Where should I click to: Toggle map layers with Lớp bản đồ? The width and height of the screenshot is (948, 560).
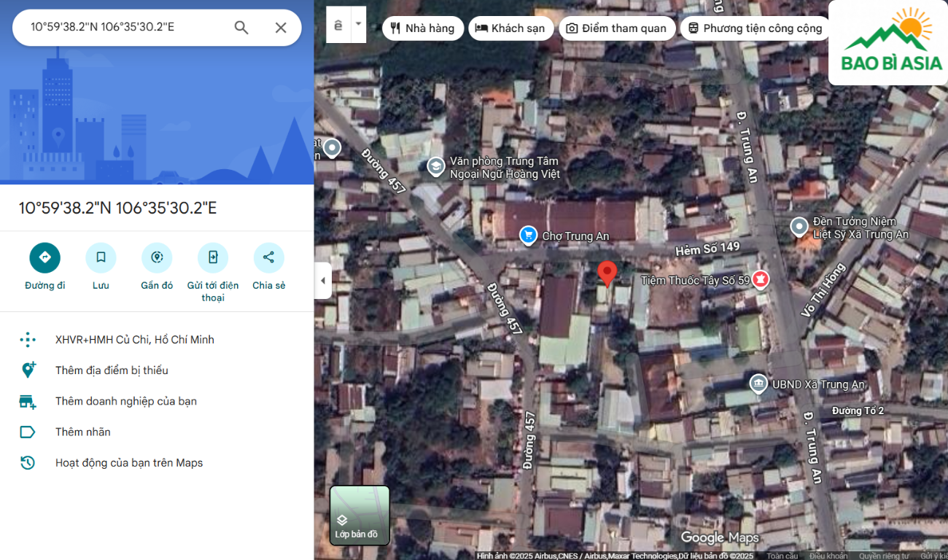[x=360, y=516]
